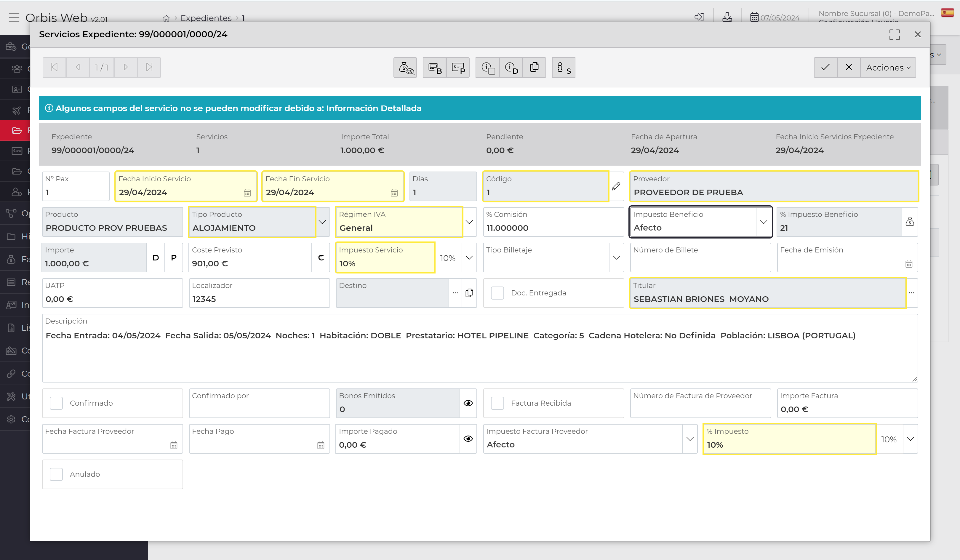The height and width of the screenshot is (560, 960).
Task: Open the Tipo Billetaje dropdown
Action: (x=616, y=257)
